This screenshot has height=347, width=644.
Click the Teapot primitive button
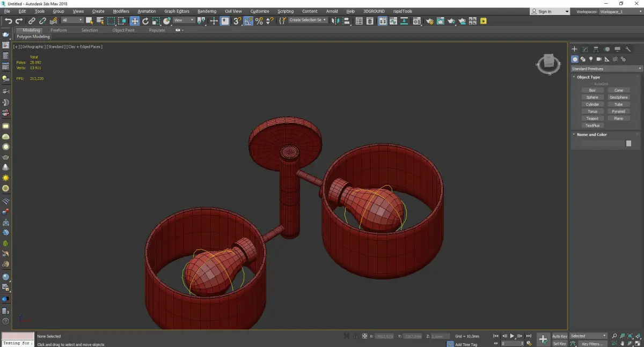click(592, 118)
